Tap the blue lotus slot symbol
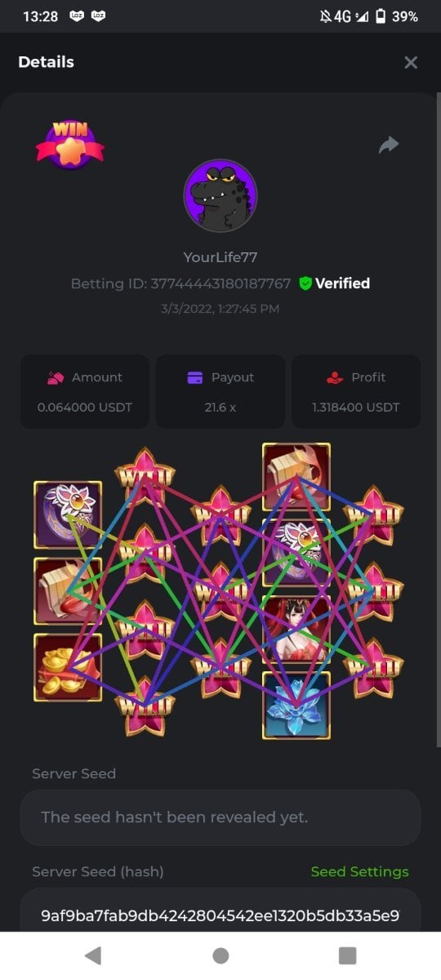441x980 pixels. pyautogui.click(x=296, y=706)
